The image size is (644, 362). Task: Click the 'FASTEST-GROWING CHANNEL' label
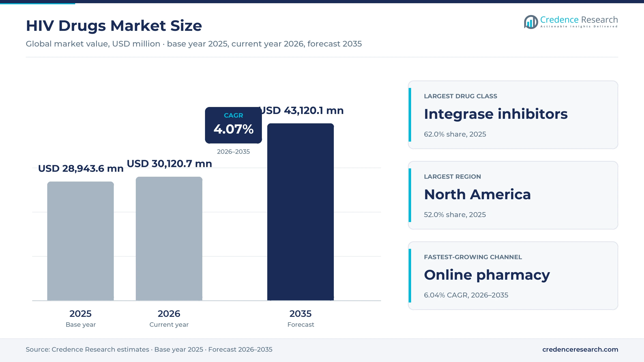click(x=473, y=257)
